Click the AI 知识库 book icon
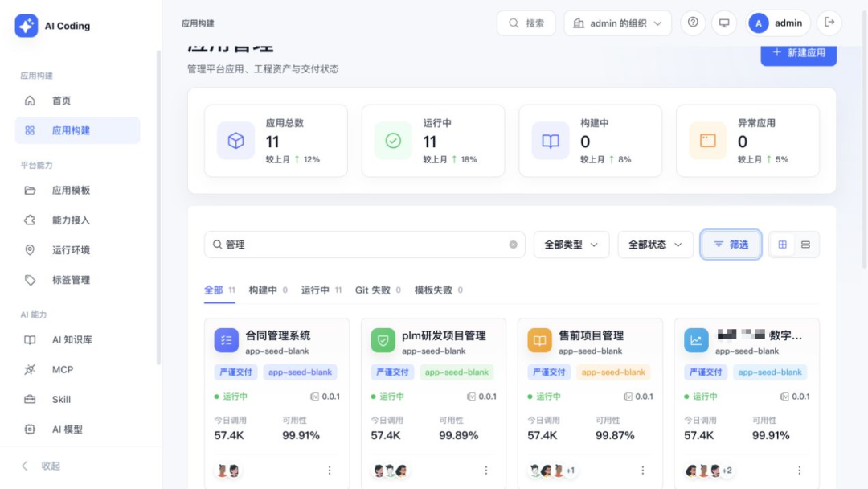Screen dimensions: 868x489 pyautogui.click(x=30, y=339)
